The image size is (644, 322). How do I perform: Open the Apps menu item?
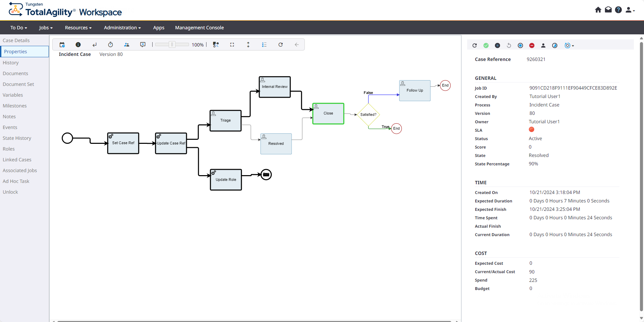pos(159,28)
